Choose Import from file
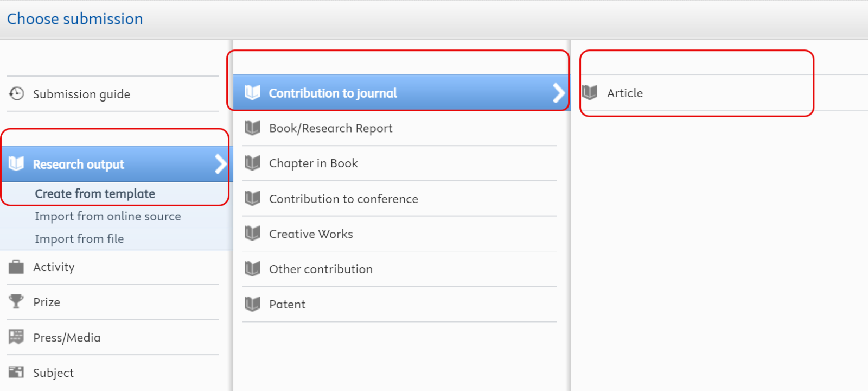This screenshot has width=868, height=391. tap(79, 239)
